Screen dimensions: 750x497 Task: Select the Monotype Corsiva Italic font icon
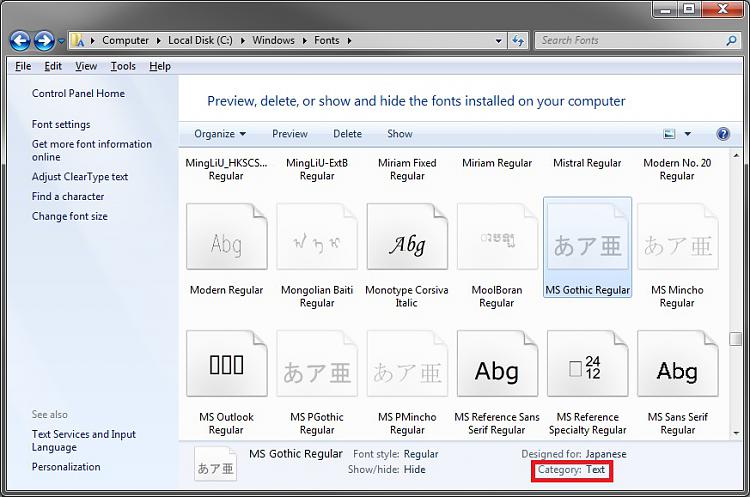pyautogui.click(x=407, y=237)
